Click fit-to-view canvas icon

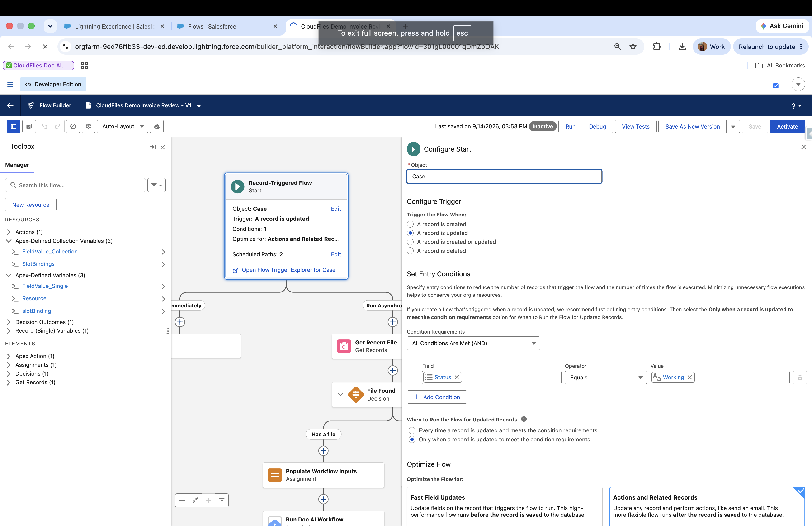coord(195,500)
